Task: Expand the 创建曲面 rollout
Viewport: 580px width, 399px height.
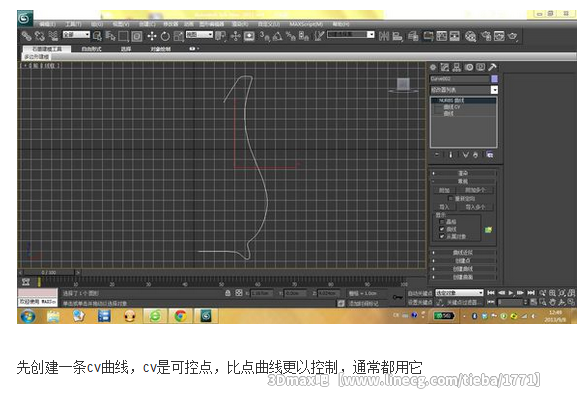Action: [x=463, y=277]
